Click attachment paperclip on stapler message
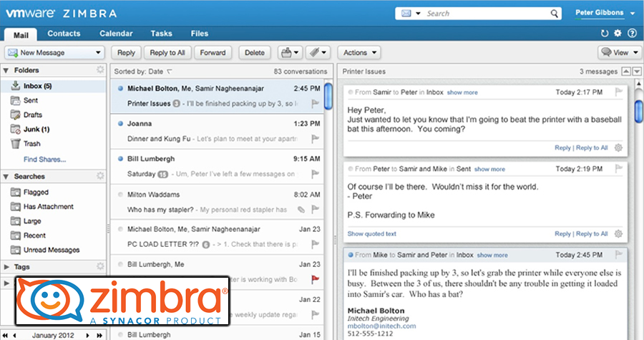The height and width of the screenshot is (340, 644). pyautogui.click(x=301, y=210)
